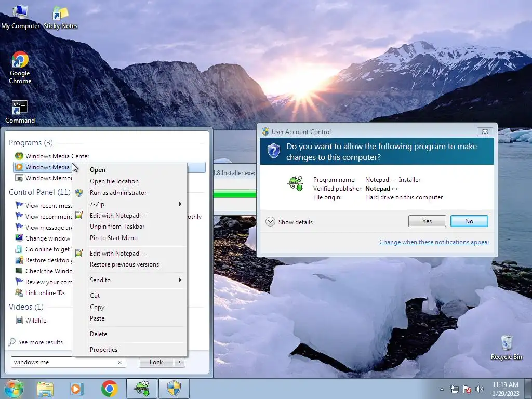Click See more results

tap(36, 342)
